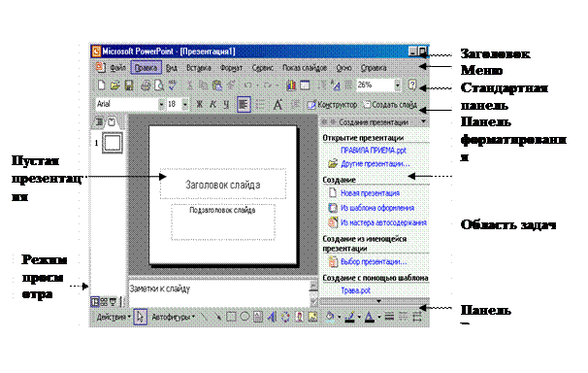Click the Новая презентация link
Screen dimensions: 588x373
(x=370, y=193)
